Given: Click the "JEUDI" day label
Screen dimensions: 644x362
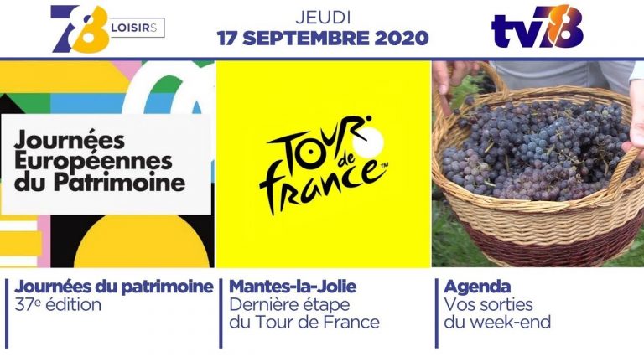Looking at the screenshot, I should click(323, 16).
